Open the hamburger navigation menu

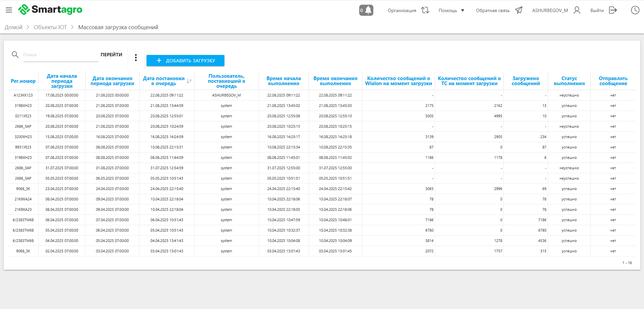pyautogui.click(x=9, y=10)
